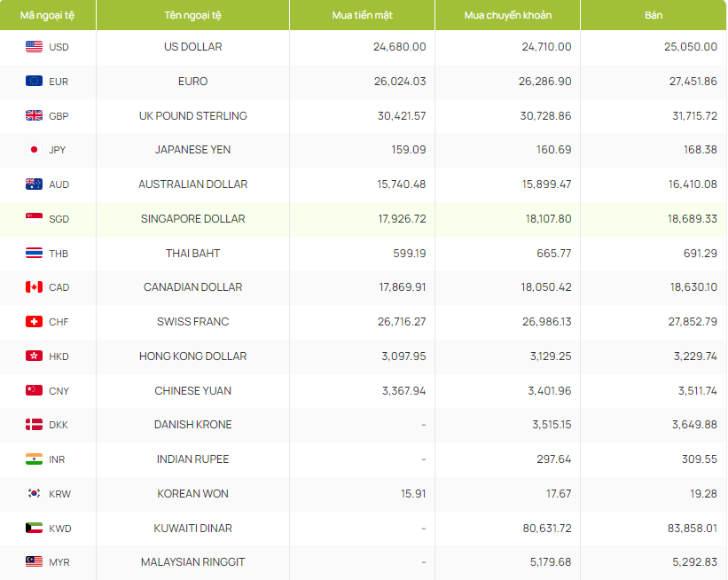Click the US flag icon for USD
Viewport: 728px width, 580px height.
[34, 47]
